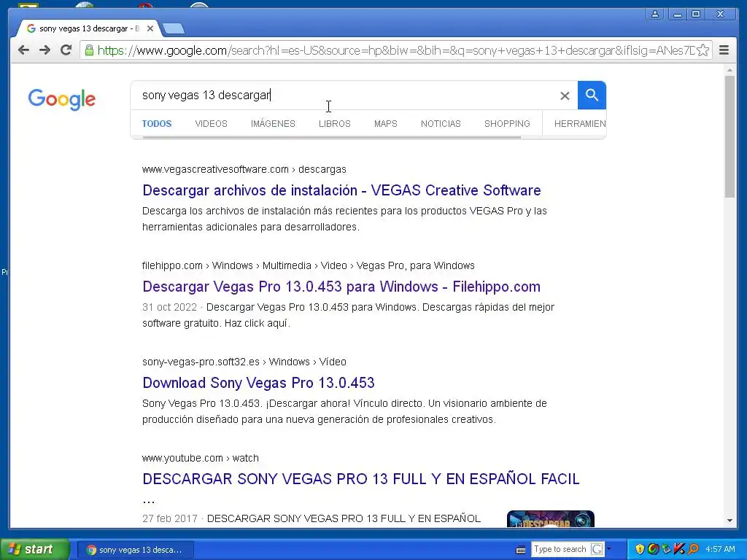The width and height of the screenshot is (747, 560).
Task: Open a new browser tab
Action: click(x=174, y=29)
